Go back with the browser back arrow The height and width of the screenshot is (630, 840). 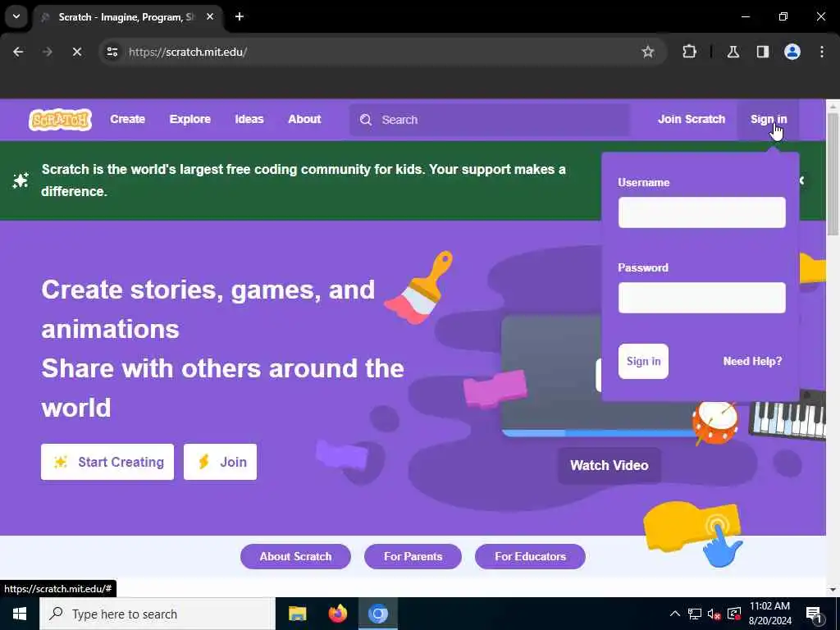pos(18,52)
